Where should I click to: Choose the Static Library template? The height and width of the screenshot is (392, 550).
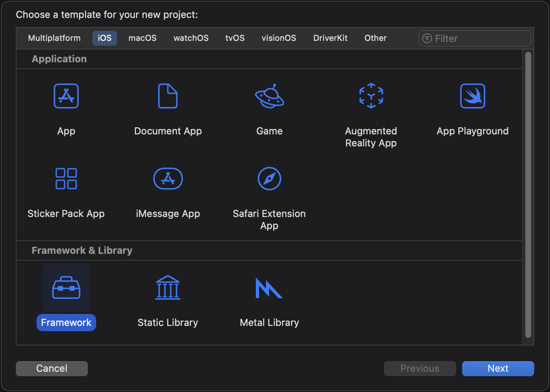click(x=168, y=288)
